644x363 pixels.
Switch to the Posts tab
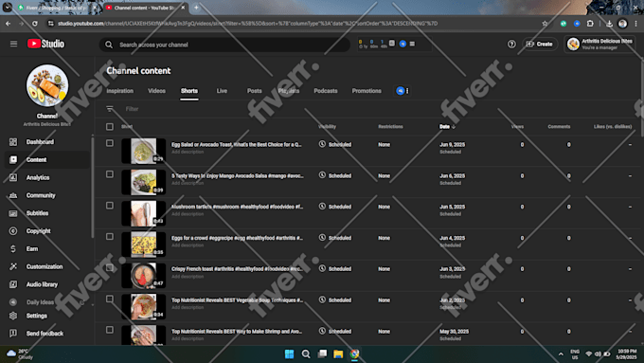click(254, 91)
